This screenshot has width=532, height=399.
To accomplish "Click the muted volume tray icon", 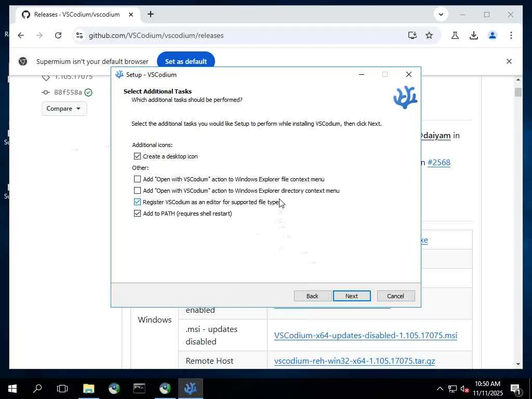I will tap(465, 389).
